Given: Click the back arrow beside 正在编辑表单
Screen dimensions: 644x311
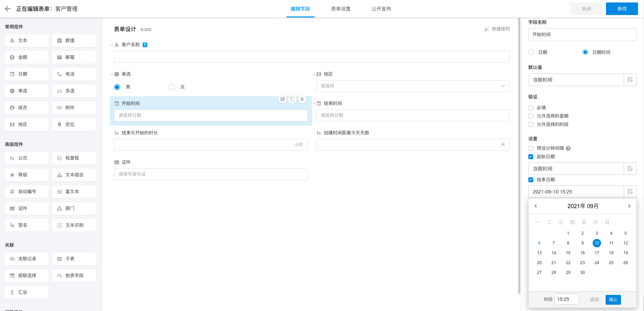Looking at the screenshot, I should [x=8, y=9].
